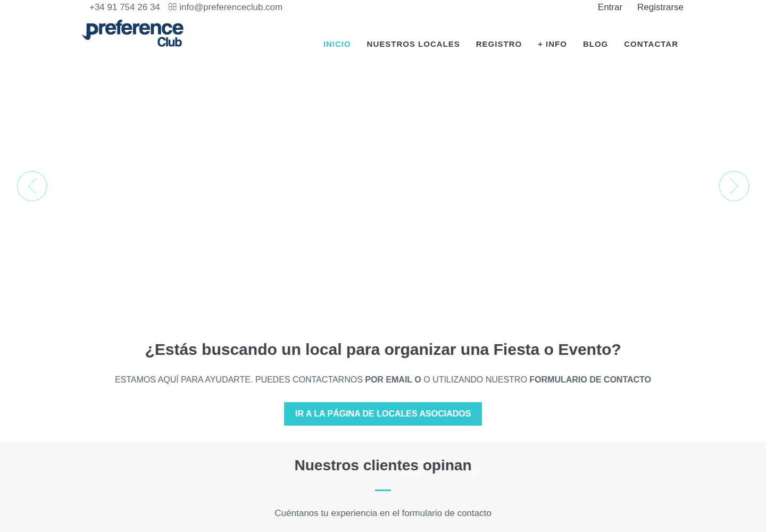This screenshot has height=532, width=766.
Task: Select the '¿Estás buscando un local' heading
Action: click(x=383, y=350)
